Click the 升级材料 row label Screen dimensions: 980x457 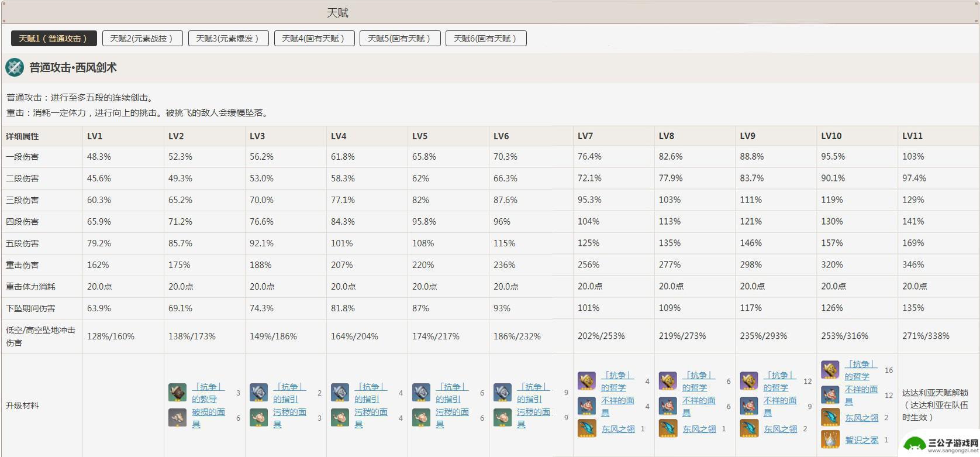[x=22, y=406]
